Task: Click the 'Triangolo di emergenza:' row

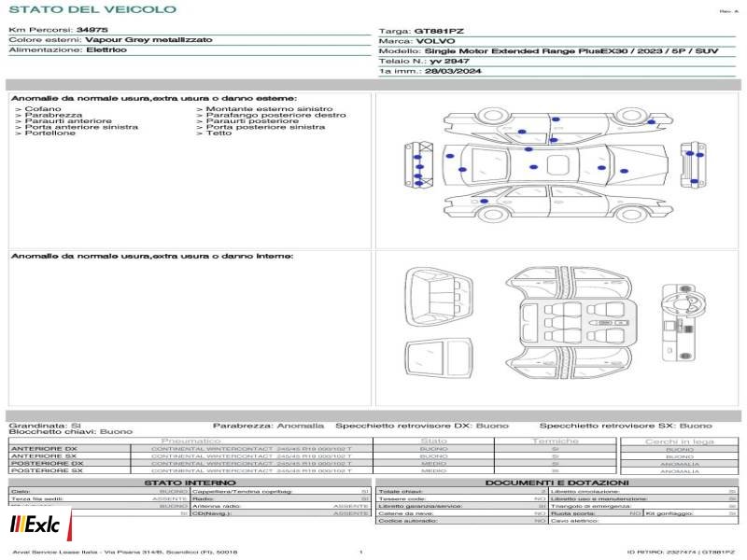Action: pos(643,506)
